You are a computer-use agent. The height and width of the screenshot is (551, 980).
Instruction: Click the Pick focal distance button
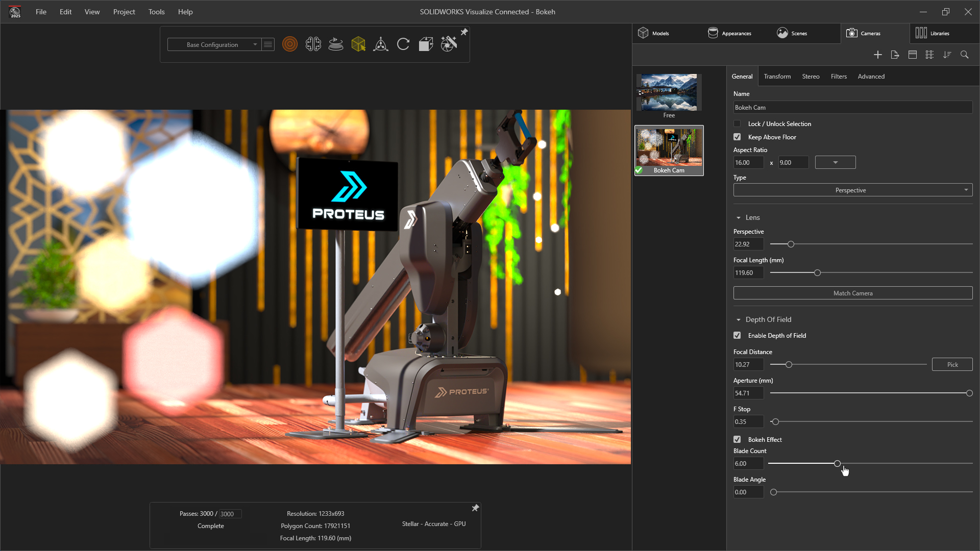click(952, 365)
